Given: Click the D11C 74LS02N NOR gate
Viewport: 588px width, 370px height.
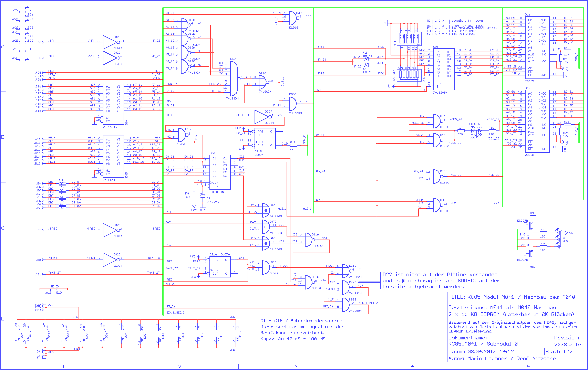Looking at the screenshot, I should [264, 82].
